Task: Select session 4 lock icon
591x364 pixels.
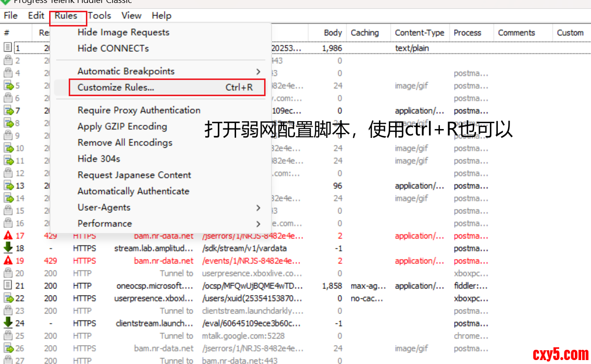Action: (8, 73)
